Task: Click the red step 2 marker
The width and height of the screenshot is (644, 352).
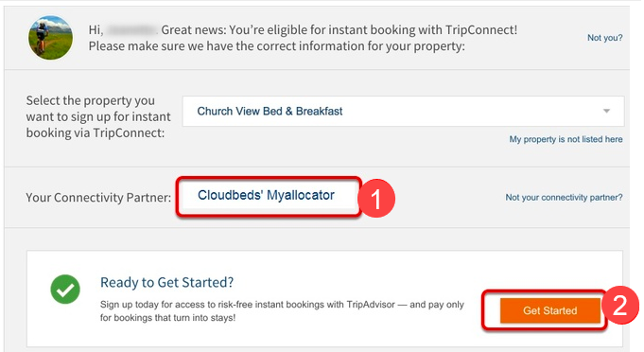Action: point(619,306)
